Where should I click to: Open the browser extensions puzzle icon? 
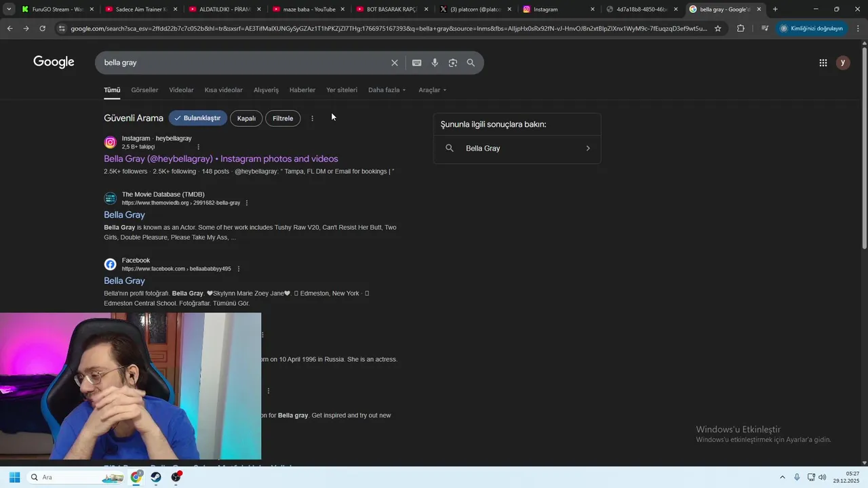coord(741,28)
